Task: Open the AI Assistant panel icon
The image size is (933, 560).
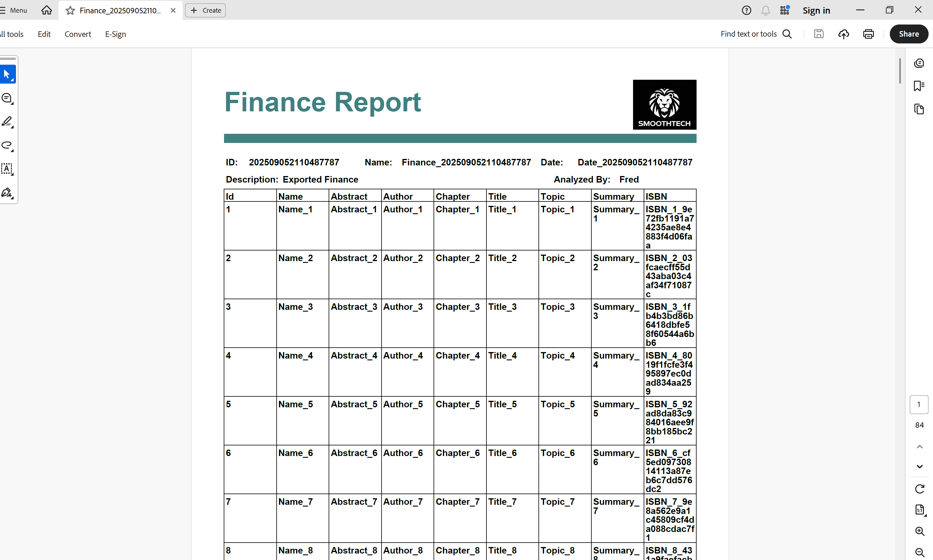Action: click(x=919, y=63)
